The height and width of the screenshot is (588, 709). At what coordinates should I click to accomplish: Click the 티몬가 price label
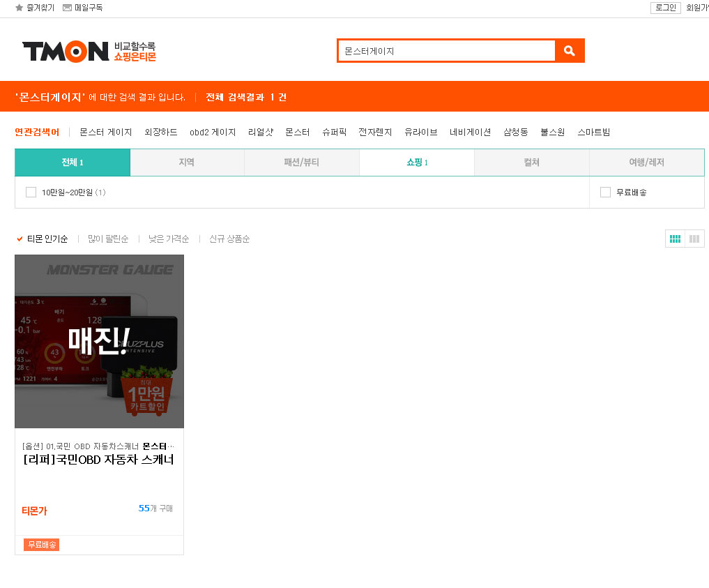click(34, 511)
